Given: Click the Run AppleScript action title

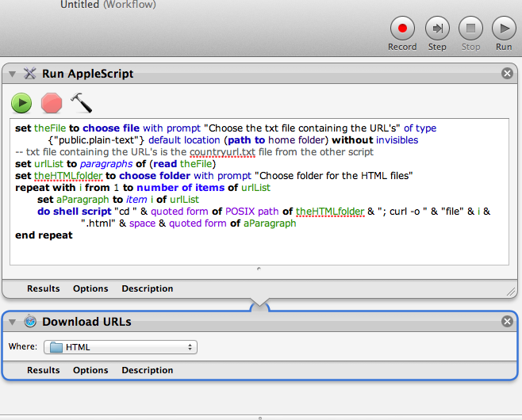Looking at the screenshot, I should pyautogui.click(x=87, y=74).
